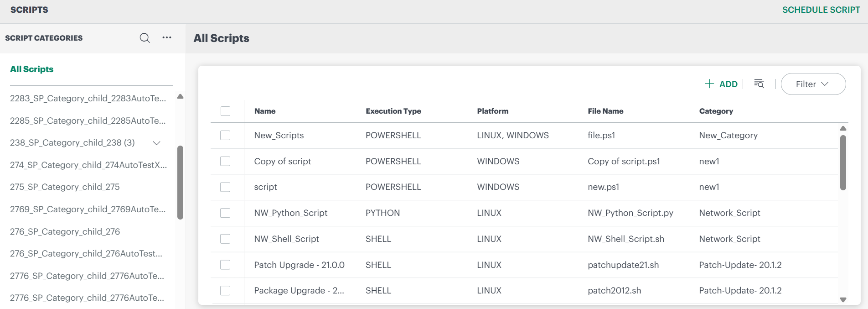Image resolution: width=868 pixels, height=309 pixels.
Task: Click the PYTHON execution type cell
Action: (383, 213)
